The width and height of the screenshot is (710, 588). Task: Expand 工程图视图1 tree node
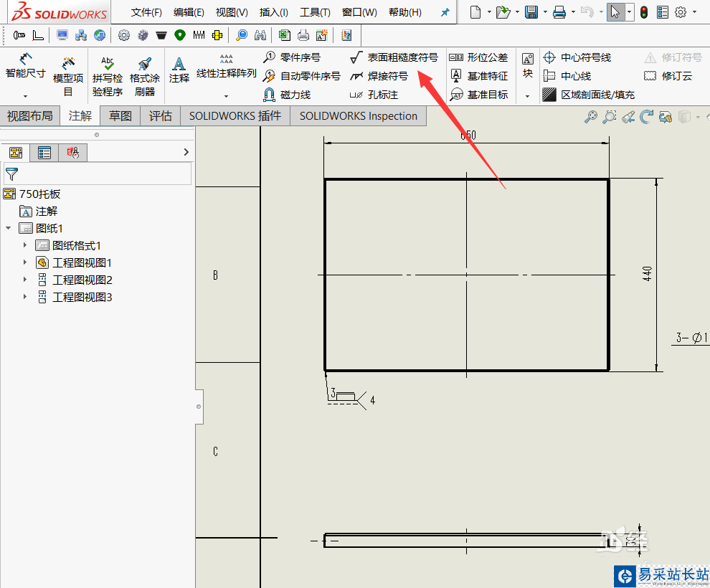(x=25, y=262)
